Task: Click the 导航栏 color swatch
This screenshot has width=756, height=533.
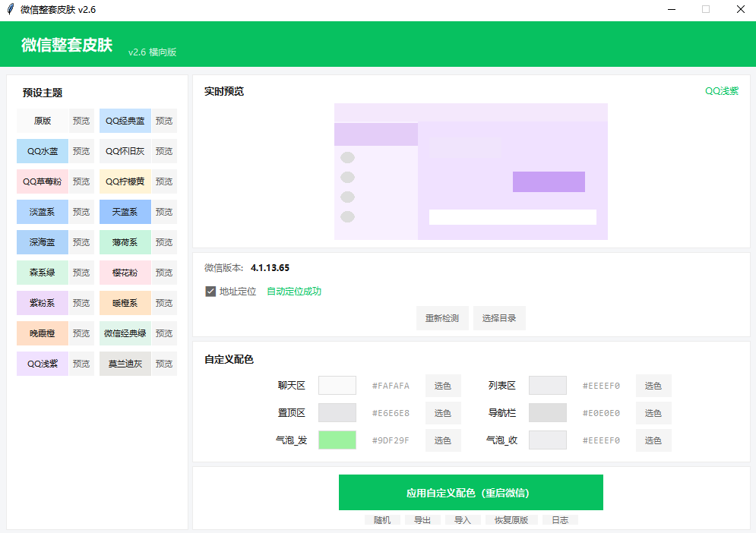Action: (x=548, y=413)
